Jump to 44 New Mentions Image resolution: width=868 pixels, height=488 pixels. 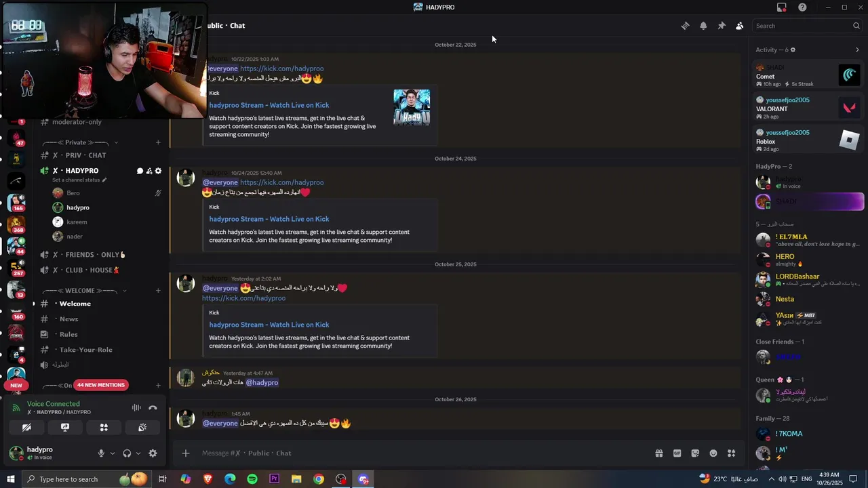tap(100, 385)
